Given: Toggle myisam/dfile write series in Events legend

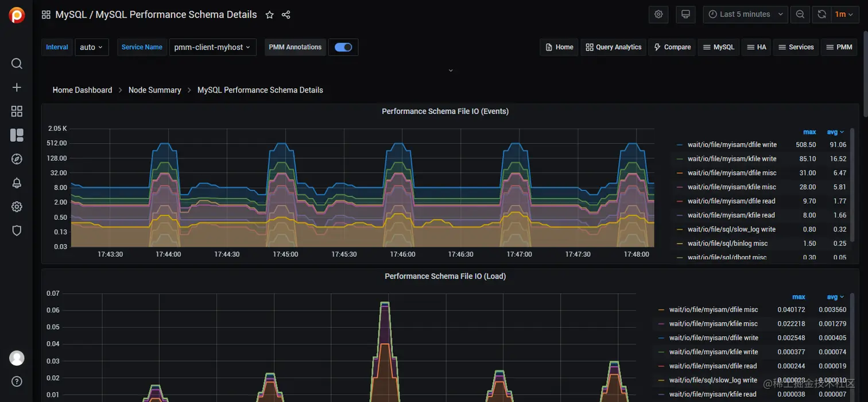Looking at the screenshot, I should pos(732,145).
